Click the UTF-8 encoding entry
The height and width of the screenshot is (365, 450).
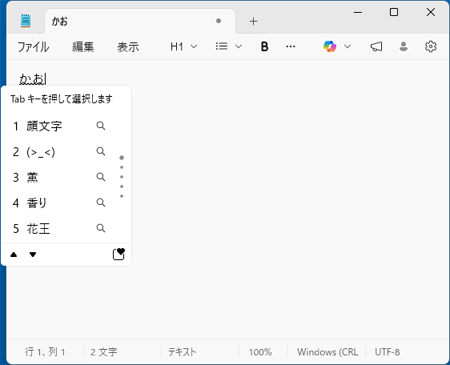pos(387,352)
